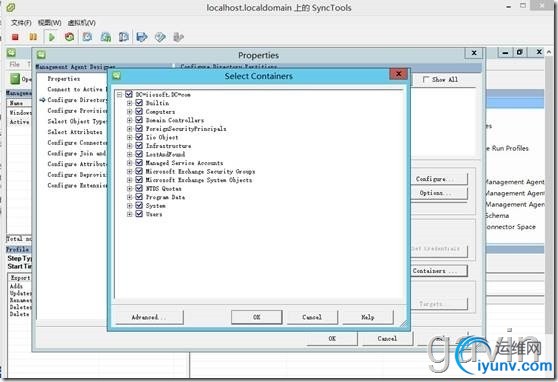This screenshot has height=382, width=558.
Task: Close the Select Containers dialog
Action: [399, 74]
